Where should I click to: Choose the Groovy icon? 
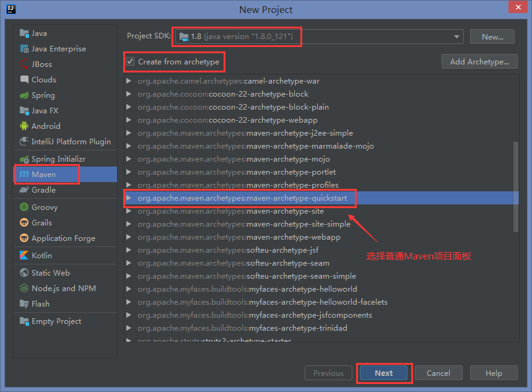click(24, 207)
